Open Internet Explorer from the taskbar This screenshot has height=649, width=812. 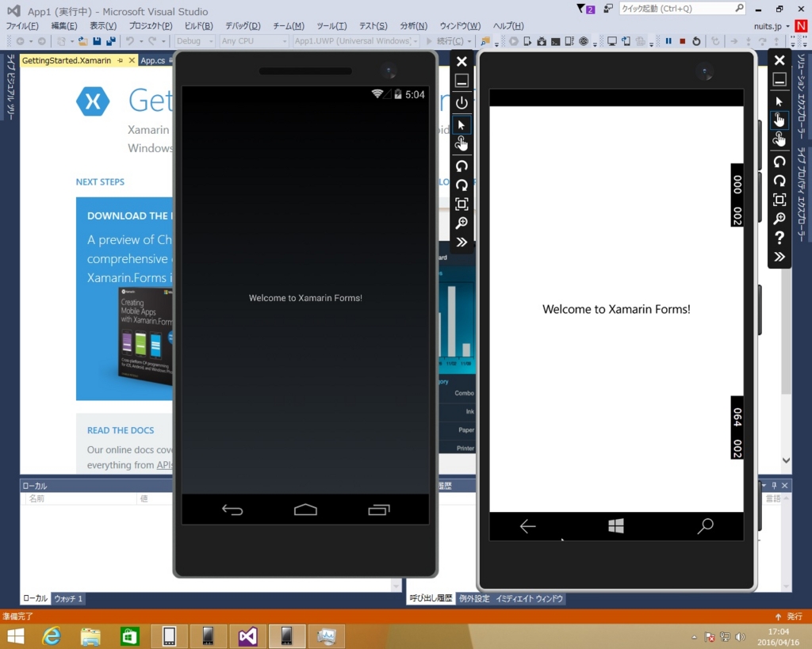[x=52, y=636]
